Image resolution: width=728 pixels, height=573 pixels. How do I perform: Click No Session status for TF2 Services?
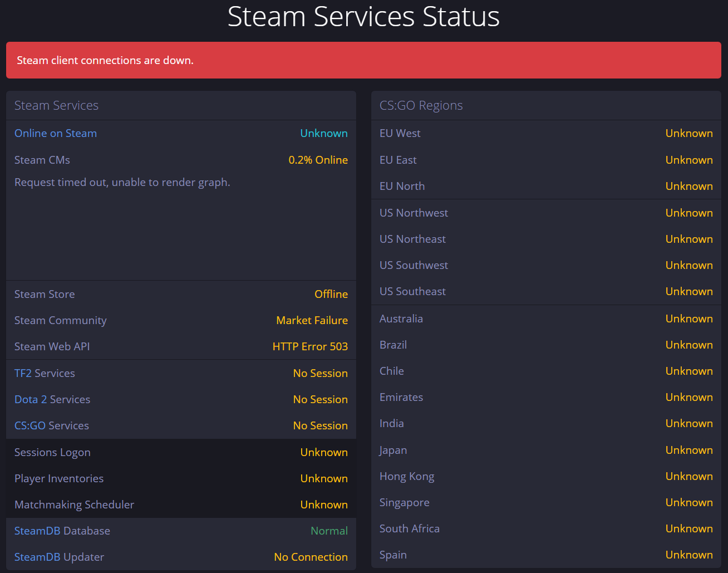(321, 373)
